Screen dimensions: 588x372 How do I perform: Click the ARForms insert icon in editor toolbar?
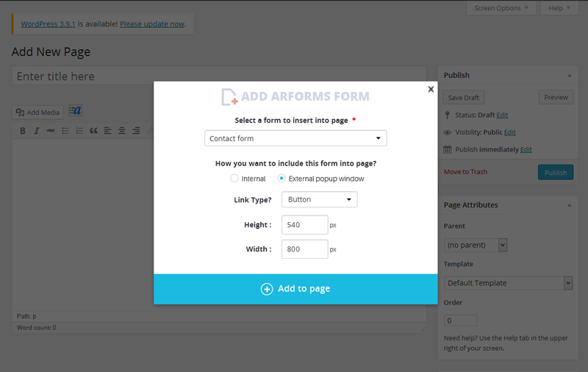[x=76, y=110]
